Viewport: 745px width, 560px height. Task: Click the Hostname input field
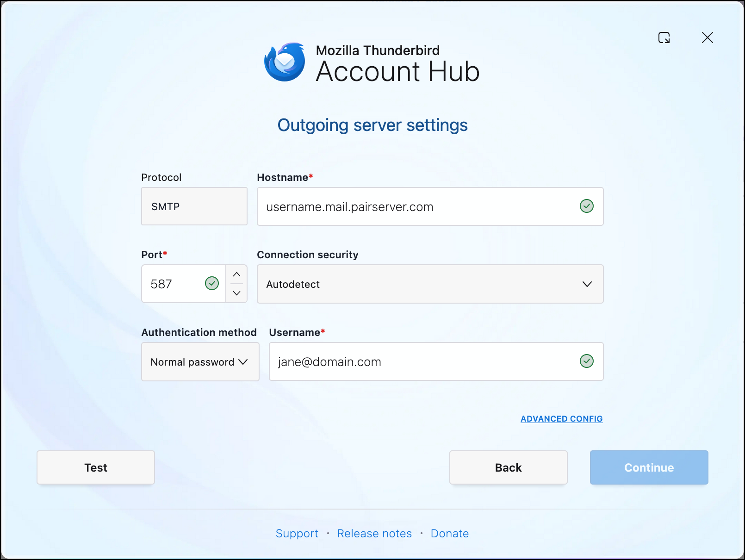pos(430,206)
